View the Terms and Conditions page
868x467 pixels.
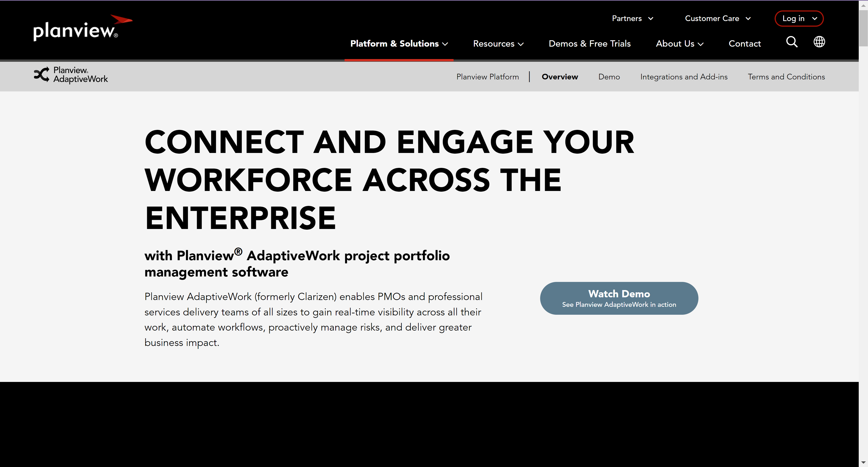click(x=786, y=77)
